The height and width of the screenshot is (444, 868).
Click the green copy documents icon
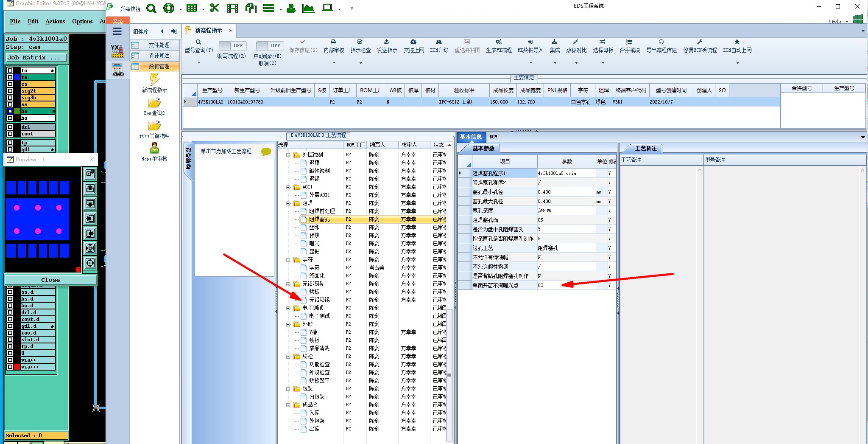click(251, 8)
